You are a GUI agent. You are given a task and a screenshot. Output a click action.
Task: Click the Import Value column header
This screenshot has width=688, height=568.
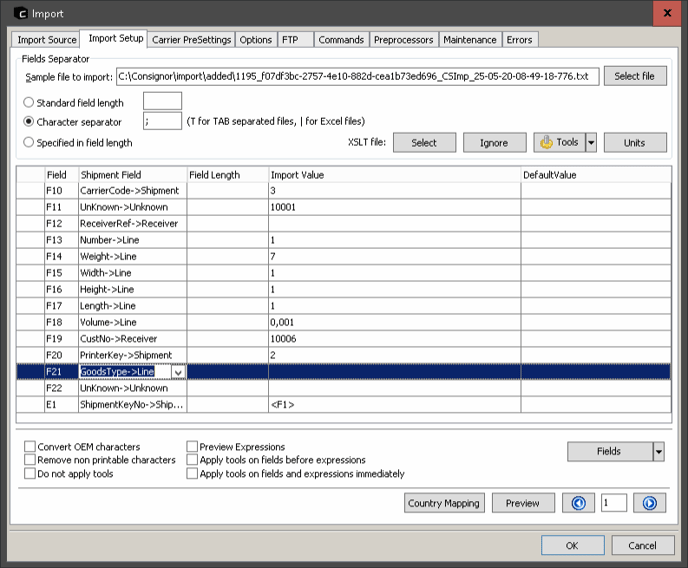pyautogui.click(x=394, y=175)
